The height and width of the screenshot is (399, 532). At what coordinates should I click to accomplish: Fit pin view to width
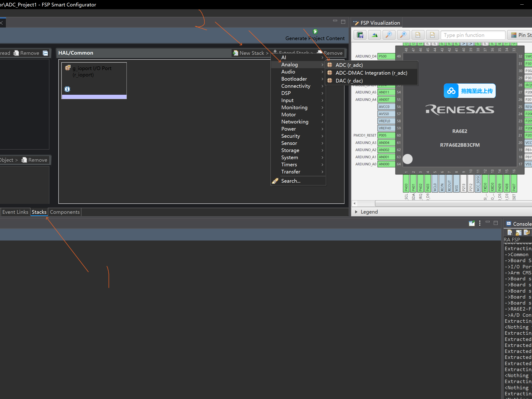click(432, 35)
